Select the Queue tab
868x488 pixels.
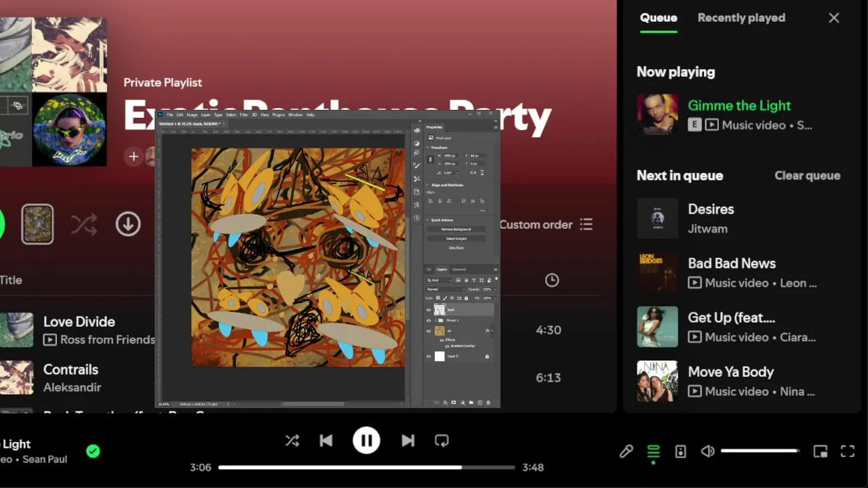[658, 18]
